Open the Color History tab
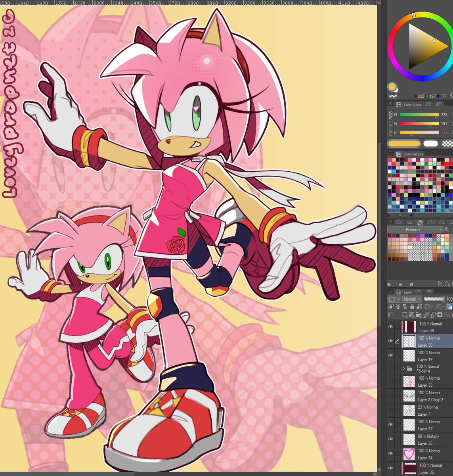This screenshot has width=453, height=476. coord(410,154)
